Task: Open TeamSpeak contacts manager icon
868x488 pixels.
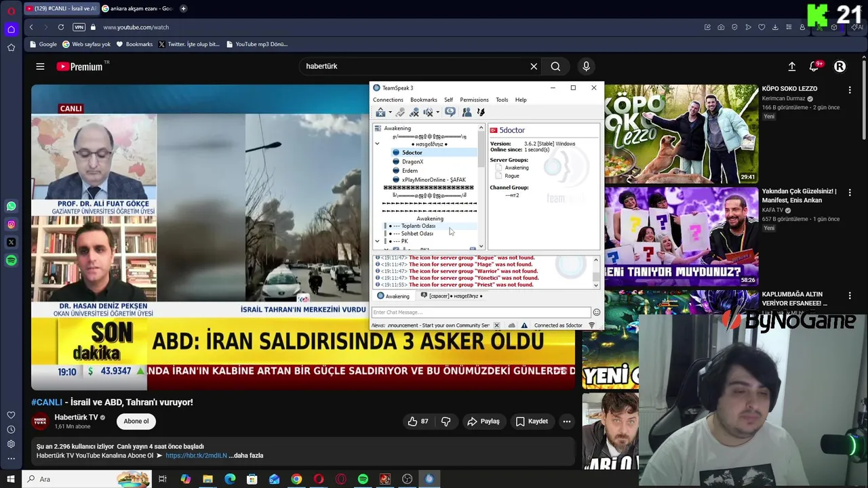Action: pos(467,113)
